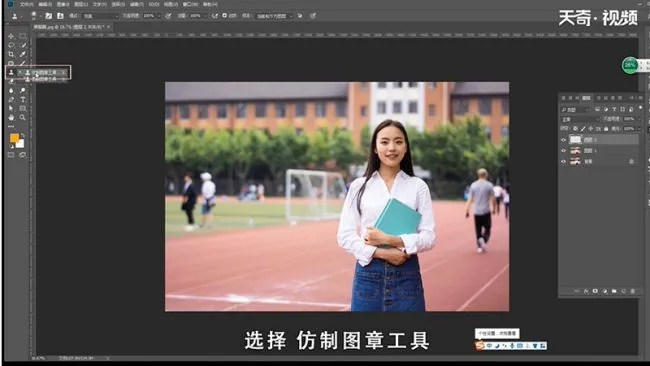Select the Rectangular Marquee tool
The width and height of the screenshot is (650, 366).
pos(22,36)
